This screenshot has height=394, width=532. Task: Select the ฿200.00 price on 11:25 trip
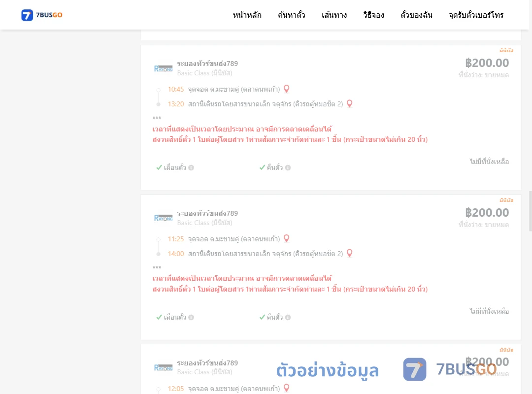click(x=487, y=212)
